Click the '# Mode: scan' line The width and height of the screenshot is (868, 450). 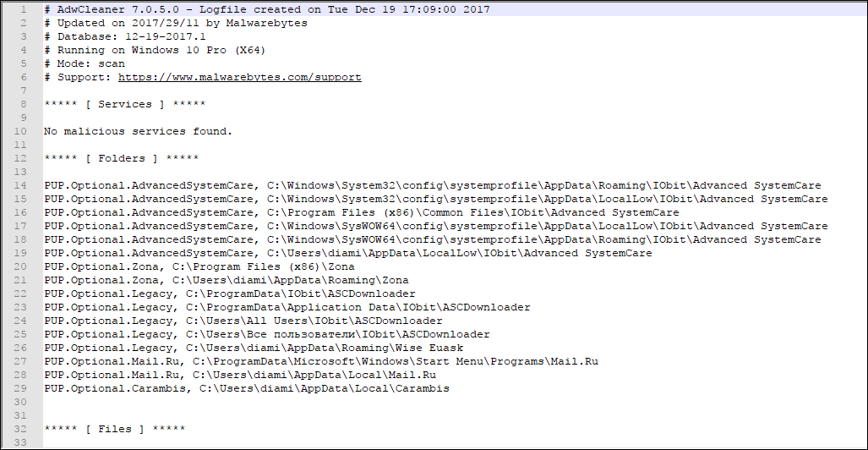(x=85, y=63)
